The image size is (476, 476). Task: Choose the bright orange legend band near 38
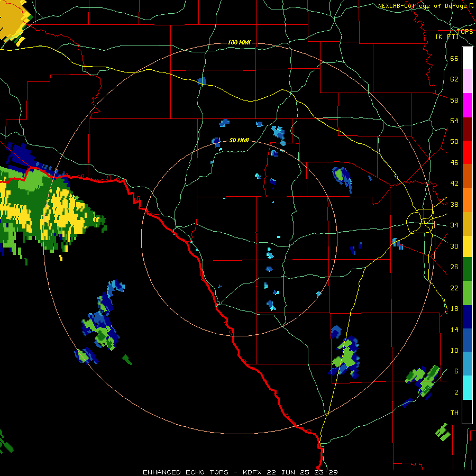(x=467, y=200)
